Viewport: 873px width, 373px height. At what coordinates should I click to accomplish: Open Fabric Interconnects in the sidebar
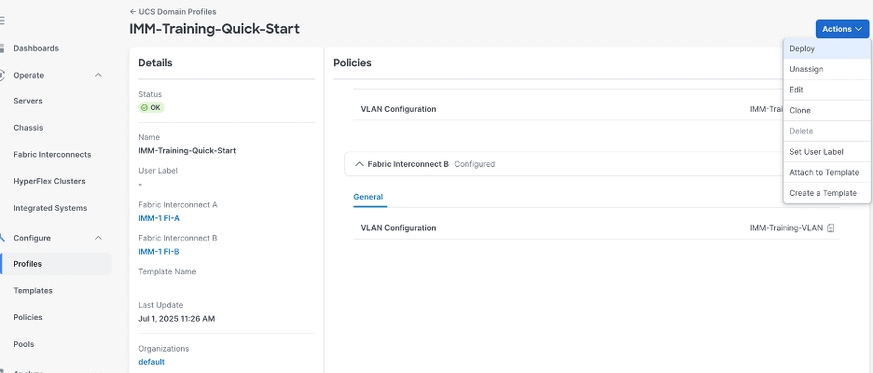click(52, 154)
